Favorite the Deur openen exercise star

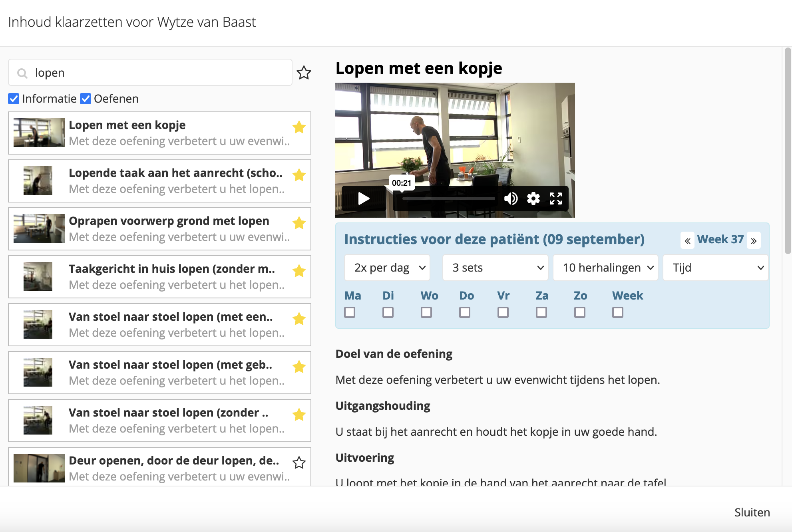(299, 463)
